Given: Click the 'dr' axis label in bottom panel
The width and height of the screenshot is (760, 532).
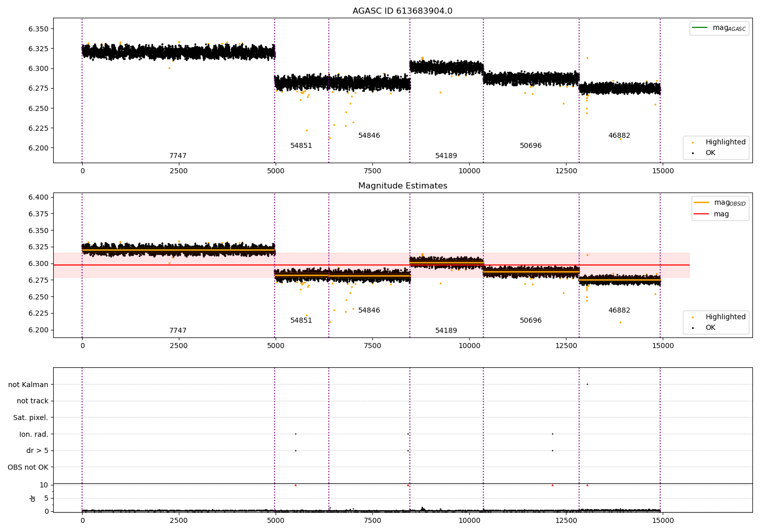Looking at the screenshot, I should pyautogui.click(x=33, y=498).
